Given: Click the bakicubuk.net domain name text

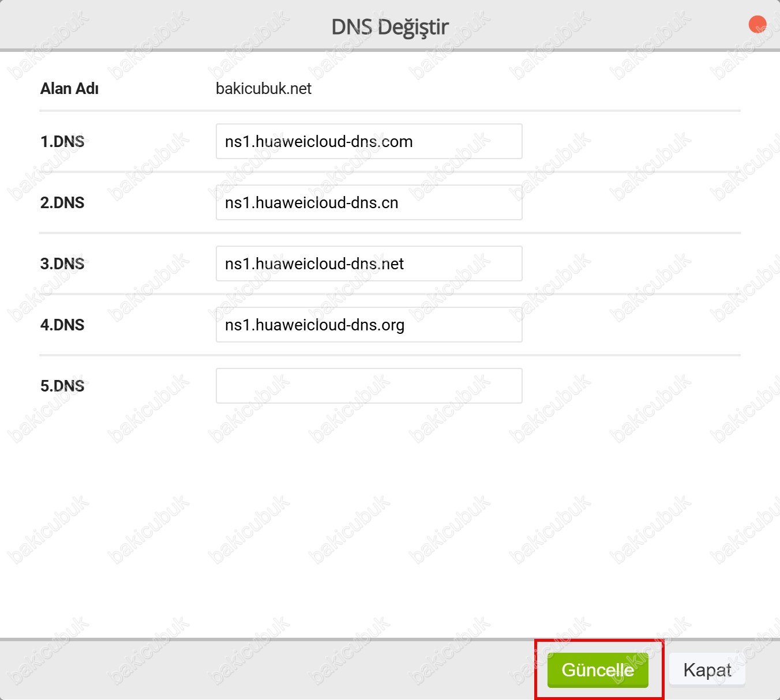Looking at the screenshot, I should pyautogui.click(x=263, y=89).
